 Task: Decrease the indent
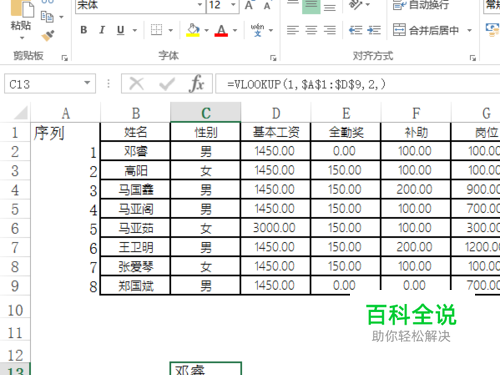355,30
